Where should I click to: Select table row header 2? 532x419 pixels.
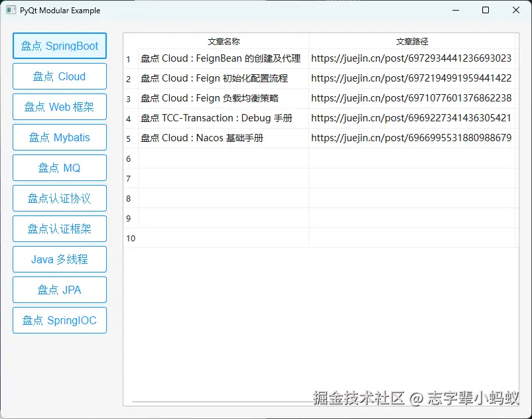point(131,79)
